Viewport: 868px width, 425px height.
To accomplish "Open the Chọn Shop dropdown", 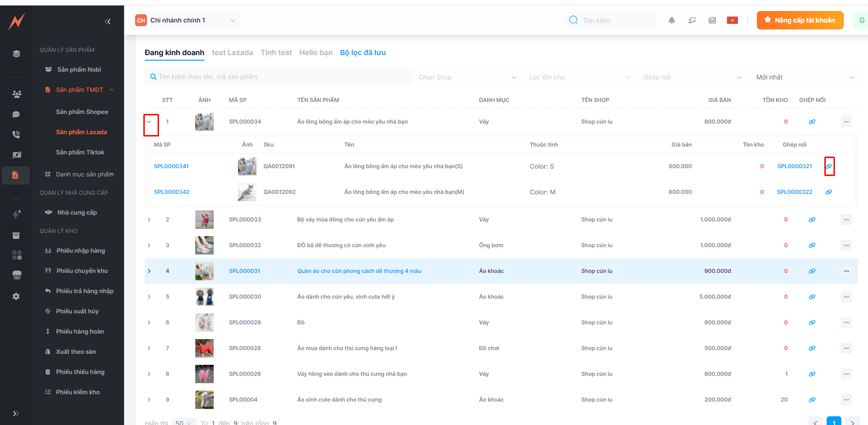I will pos(467,77).
